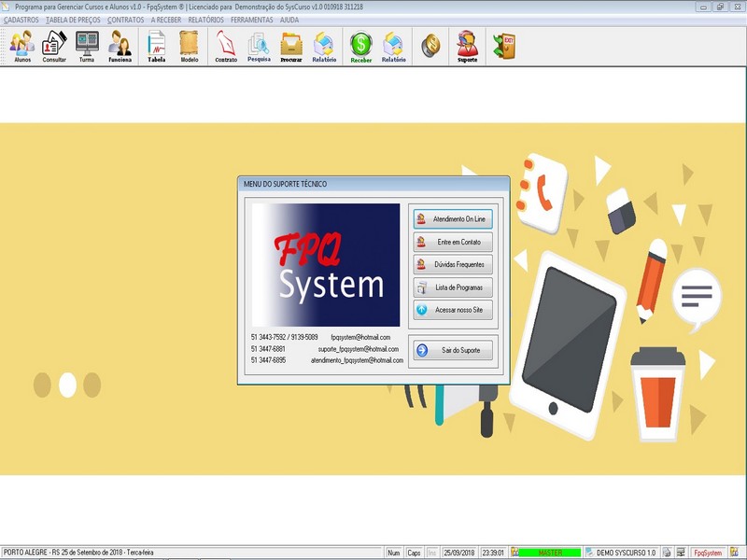Click the red FpqSystem status bar label

pos(708,553)
